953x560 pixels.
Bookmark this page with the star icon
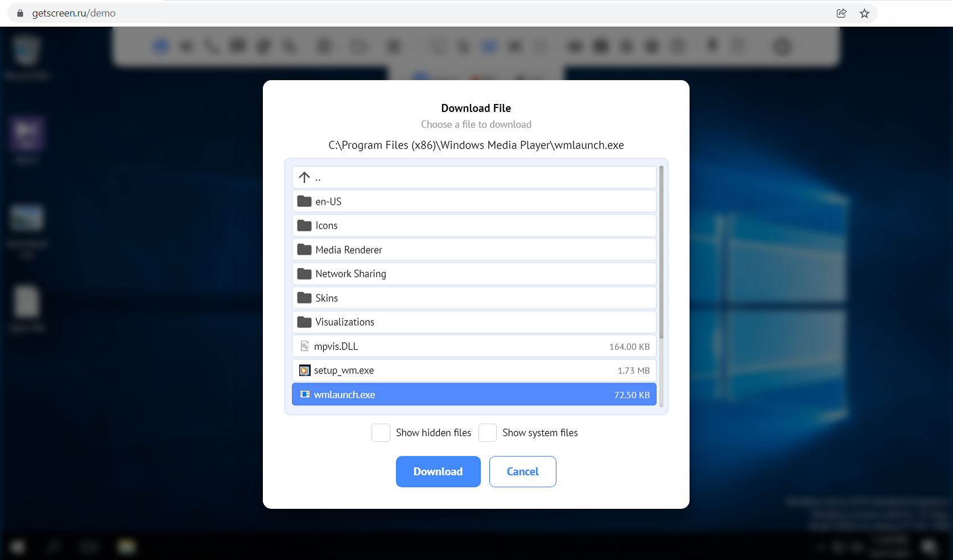pyautogui.click(x=864, y=13)
